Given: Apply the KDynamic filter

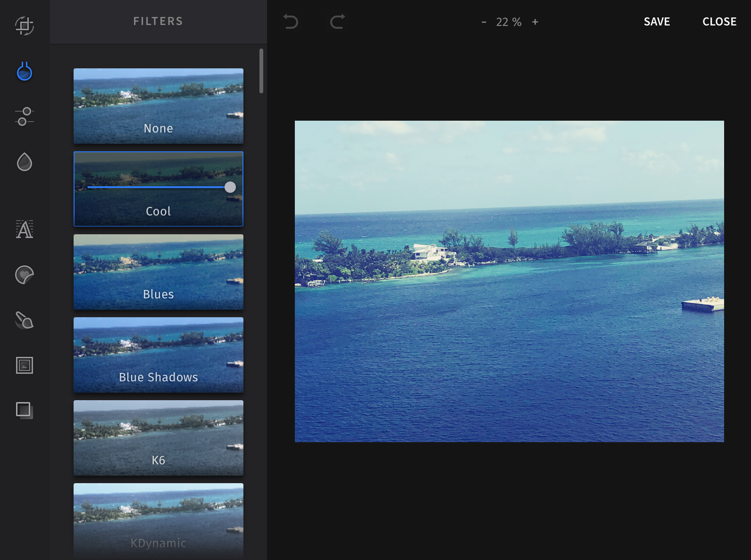Looking at the screenshot, I should pos(159,521).
